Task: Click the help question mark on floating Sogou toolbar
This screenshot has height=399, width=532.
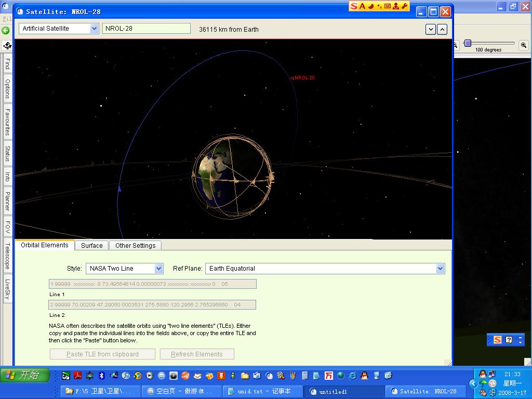Action: (509, 340)
